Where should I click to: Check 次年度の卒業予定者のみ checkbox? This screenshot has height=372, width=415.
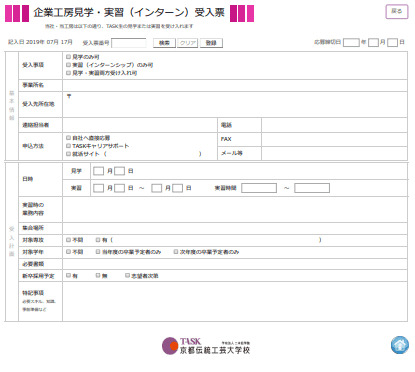pyautogui.click(x=176, y=252)
